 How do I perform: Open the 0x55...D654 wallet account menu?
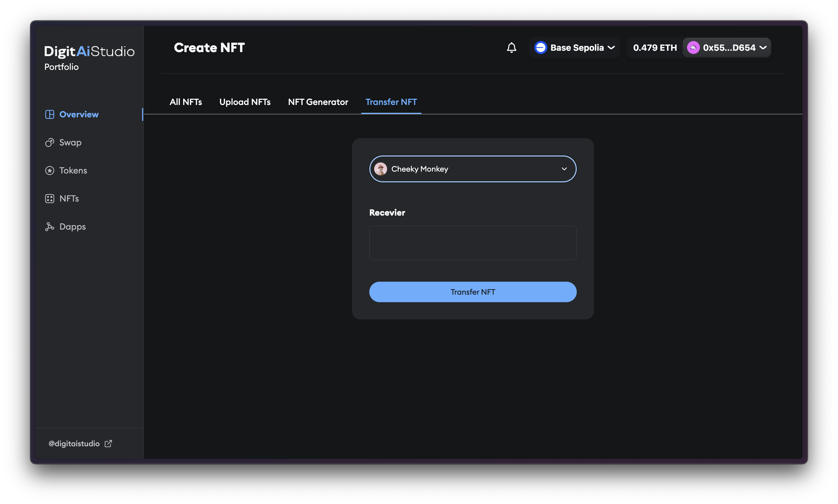763,47
